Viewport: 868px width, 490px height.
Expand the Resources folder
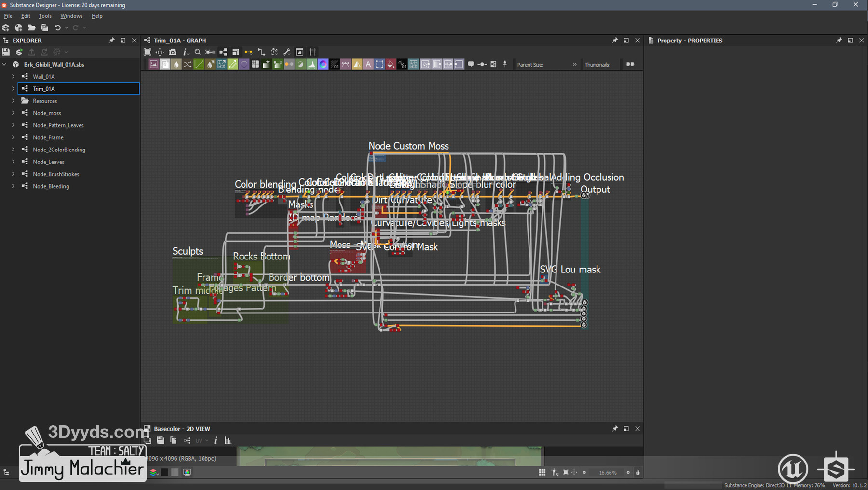click(13, 101)
